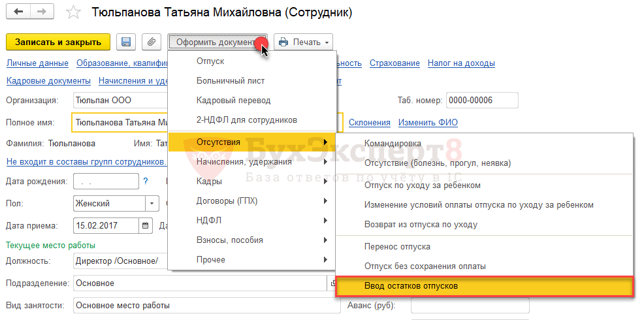Open calendar picker for Дата приема
This screenshot has width=644, height=320.
[145, 225]
